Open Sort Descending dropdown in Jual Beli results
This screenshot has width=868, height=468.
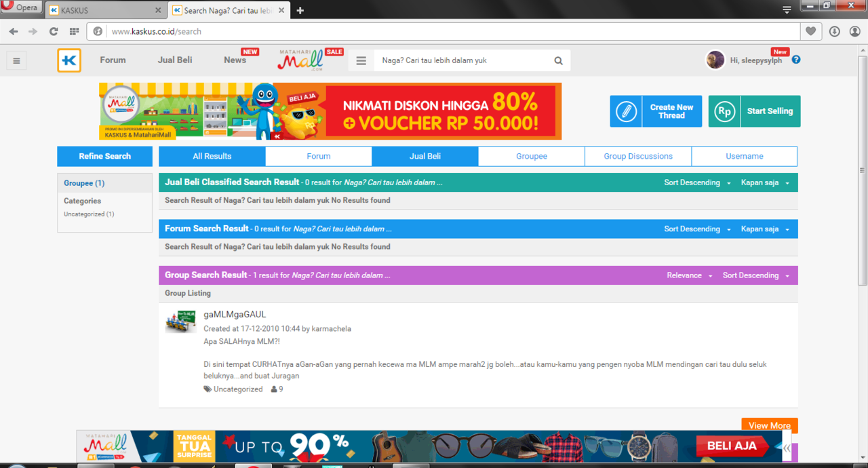(x=698, y=182)
